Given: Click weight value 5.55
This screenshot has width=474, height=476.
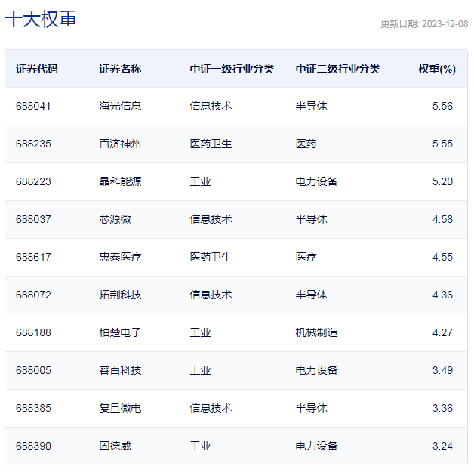Looking at the screenshot, I should (x=442, y=144).
